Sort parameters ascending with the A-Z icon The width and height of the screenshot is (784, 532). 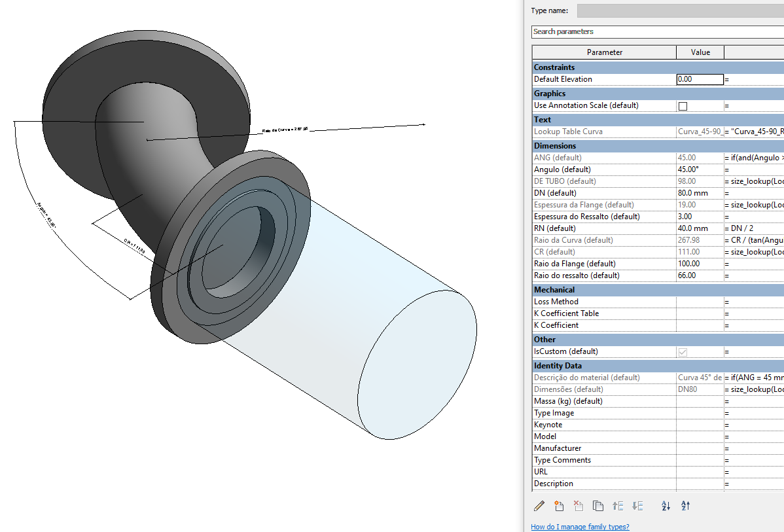tap(666, 506)
